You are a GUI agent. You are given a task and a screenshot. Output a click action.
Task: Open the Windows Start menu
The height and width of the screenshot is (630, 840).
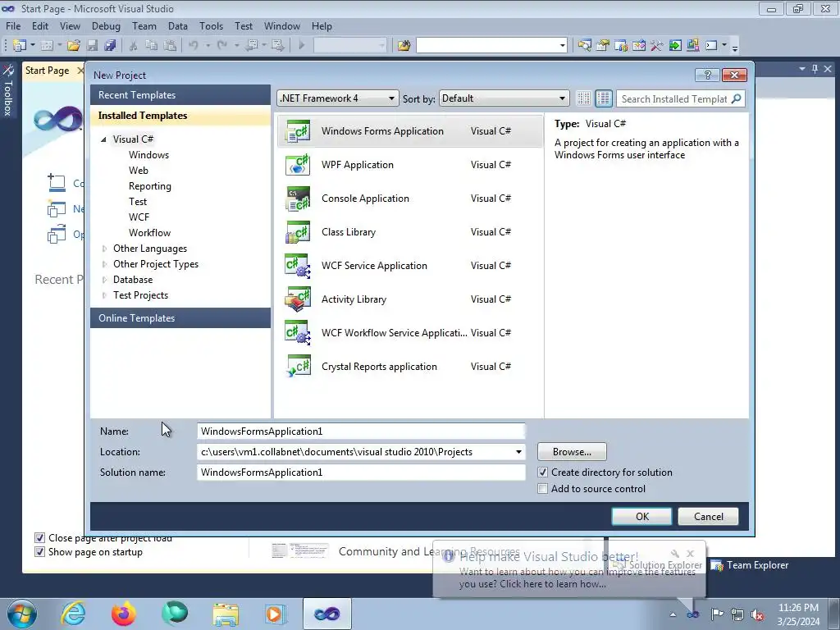click(21, 614)
